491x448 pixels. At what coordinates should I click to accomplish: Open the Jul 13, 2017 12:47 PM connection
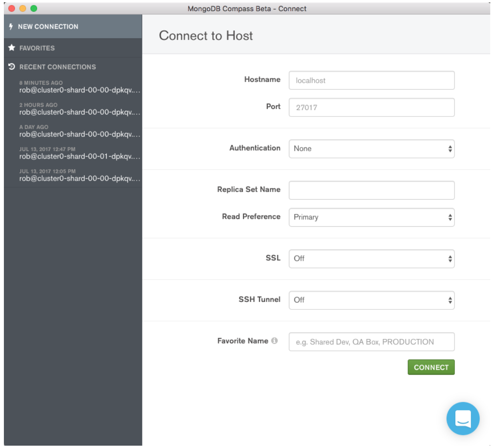(x=79, y=153)
